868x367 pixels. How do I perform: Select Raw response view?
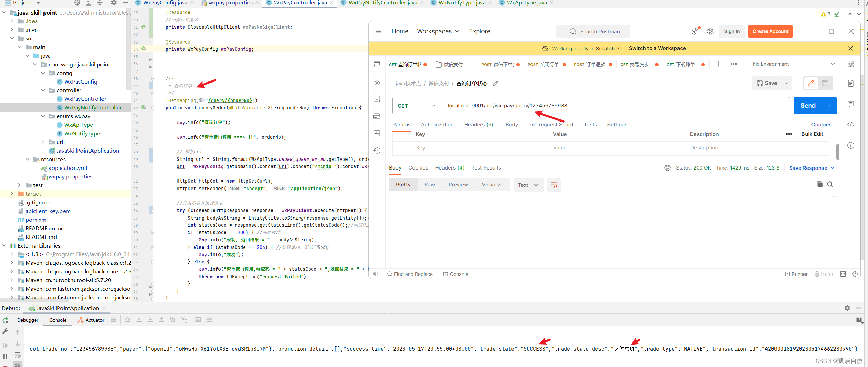click(x=429, y=185)
